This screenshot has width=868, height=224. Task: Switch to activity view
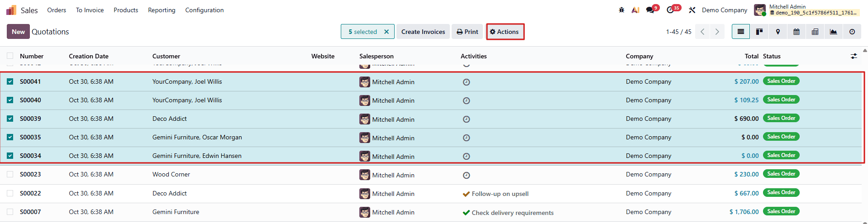[852, 32]
